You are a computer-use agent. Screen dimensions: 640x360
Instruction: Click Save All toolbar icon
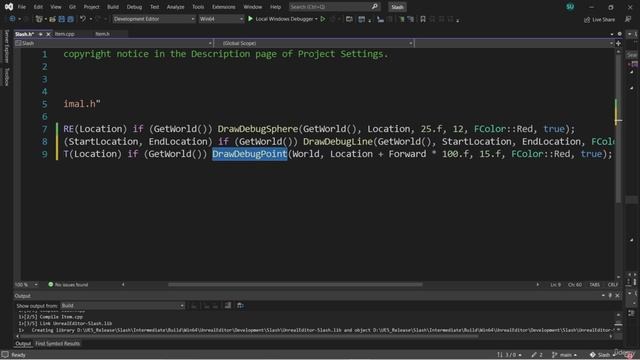[x=71, y=19]
